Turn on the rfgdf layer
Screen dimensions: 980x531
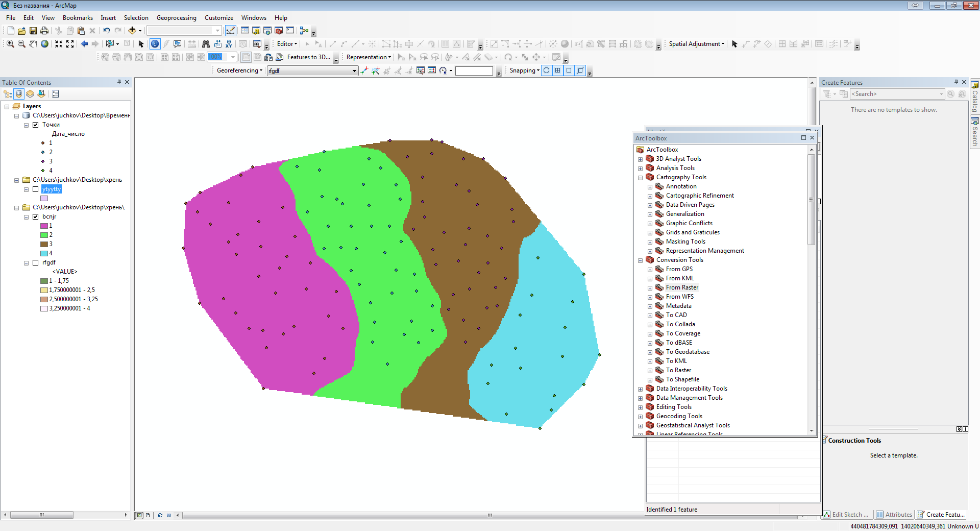(36, 263)
